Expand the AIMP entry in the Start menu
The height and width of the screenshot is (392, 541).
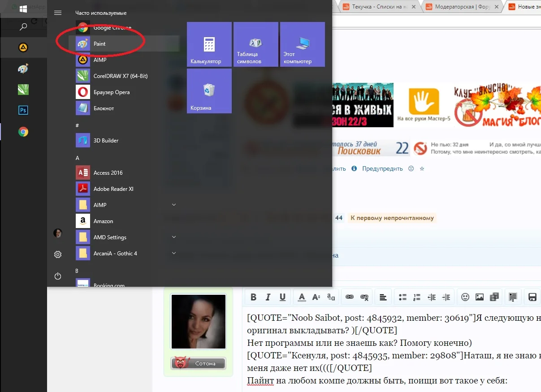(173, 205)
